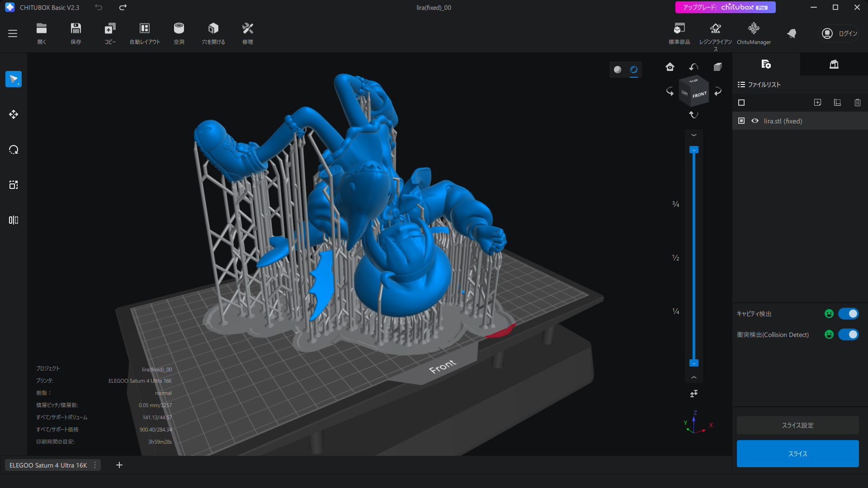This screenshot has width=868, height=488.
Task: Toggle the checkbox for lira.stl (fixed)
Action: tap(741, 121)
